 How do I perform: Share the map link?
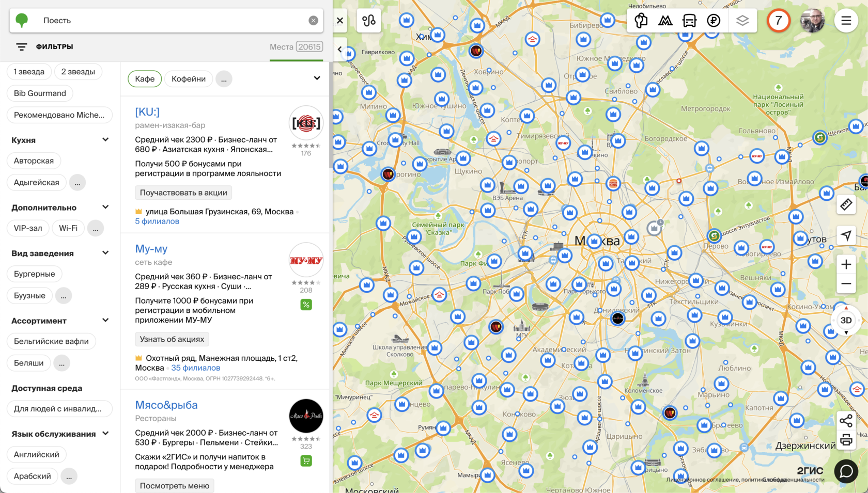pyautogui.click(x=846, y=421)
